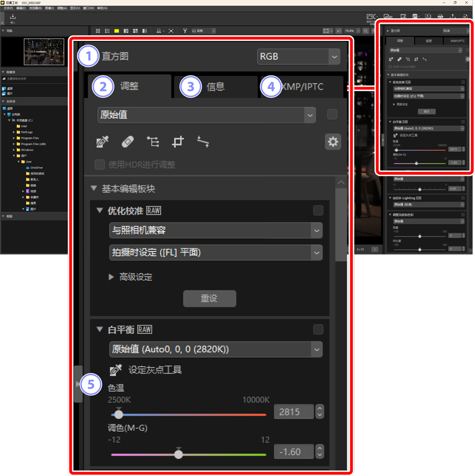The image size is (475, 476).
Task: Toggle the 优化校准 checkbox in enlarged panel
Action: 318,210
